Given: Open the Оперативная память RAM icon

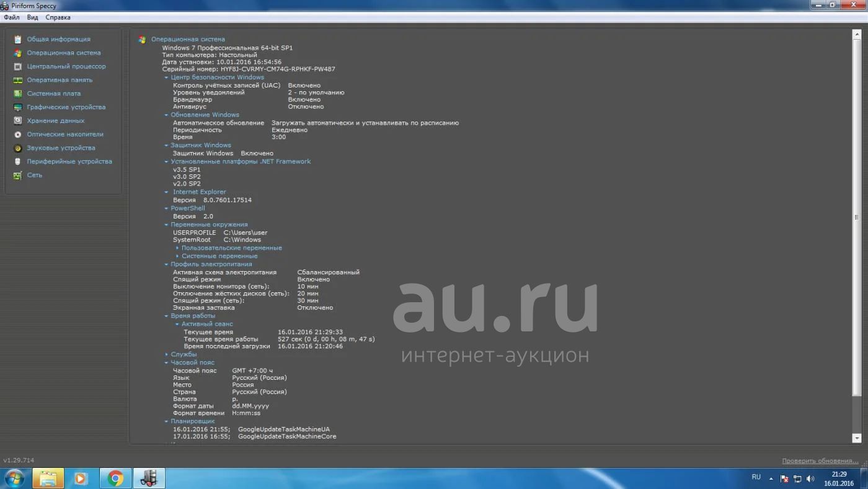Looking at the screenshot, I should 18,80.
